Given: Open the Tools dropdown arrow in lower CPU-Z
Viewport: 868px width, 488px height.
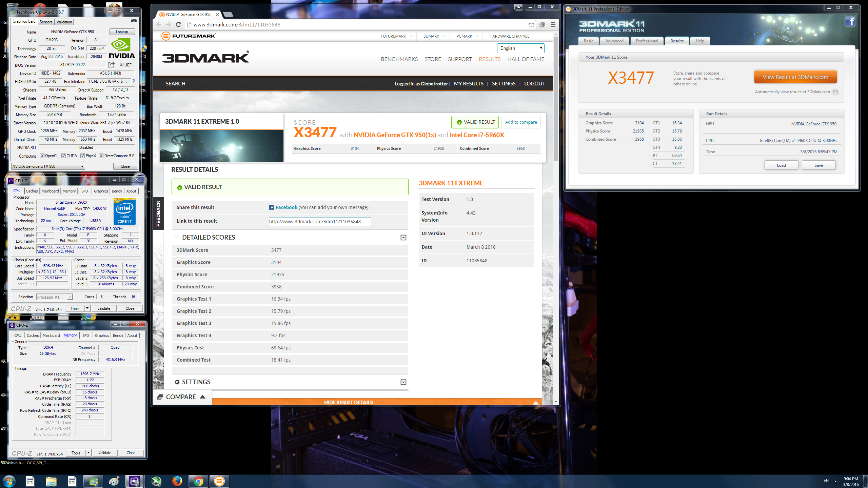Looking at the screenshot, I should click(x=88, y=453).
